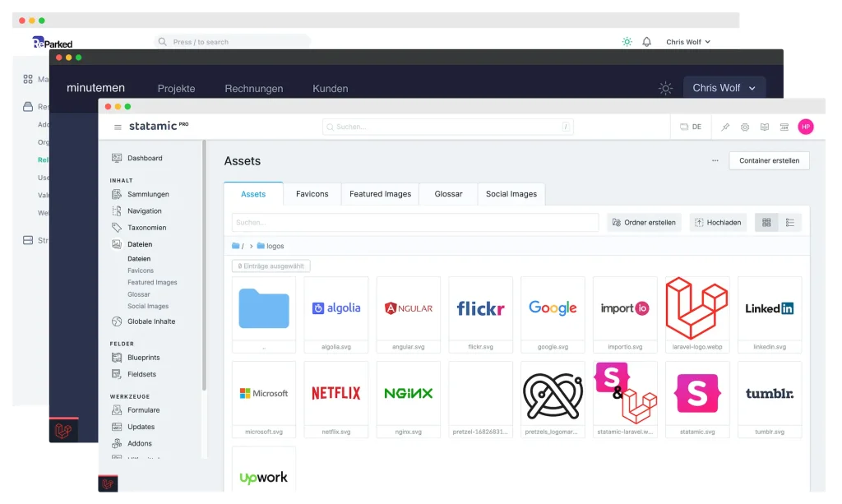Switch assets to list view
The image size is (842, 504).
coord(789,223)
